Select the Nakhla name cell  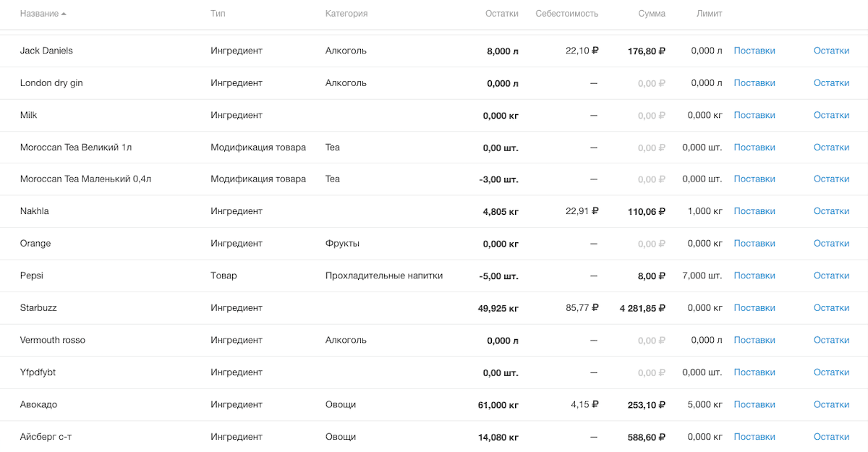point(35,211)
